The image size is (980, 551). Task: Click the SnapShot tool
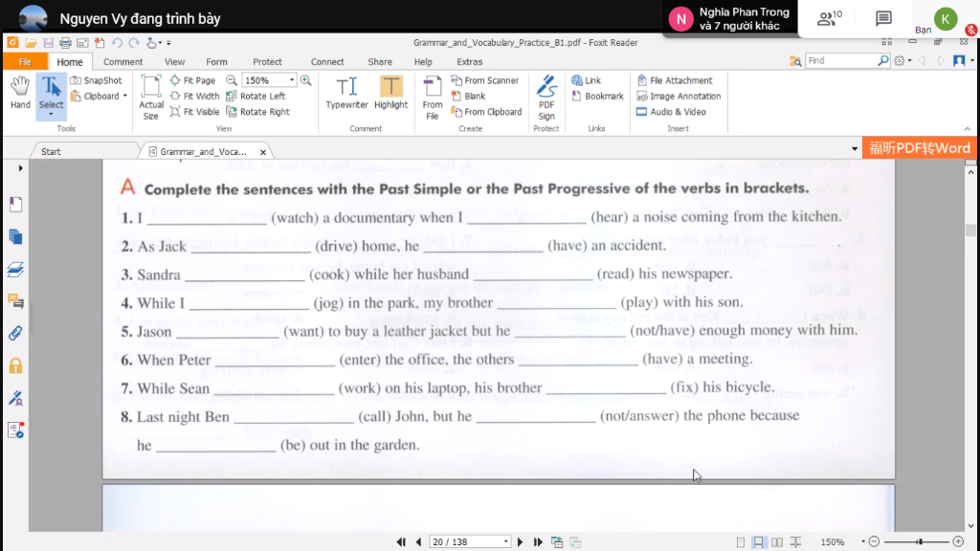[x=97, y=80]
